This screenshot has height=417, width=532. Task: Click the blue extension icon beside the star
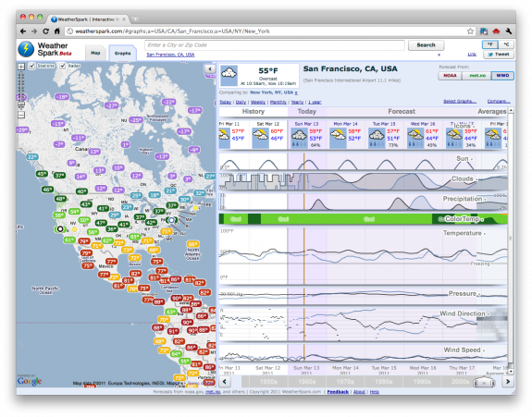(x=484, y=31)
